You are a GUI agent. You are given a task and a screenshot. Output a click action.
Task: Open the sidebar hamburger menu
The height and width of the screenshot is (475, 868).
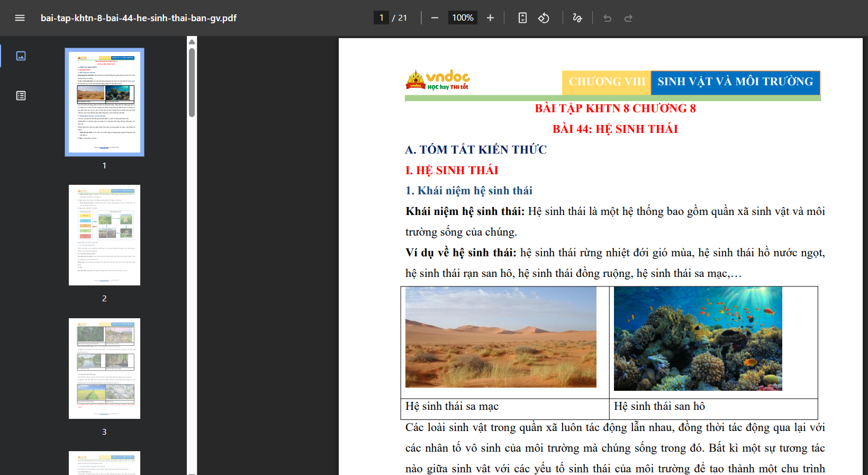click(20, 18)
